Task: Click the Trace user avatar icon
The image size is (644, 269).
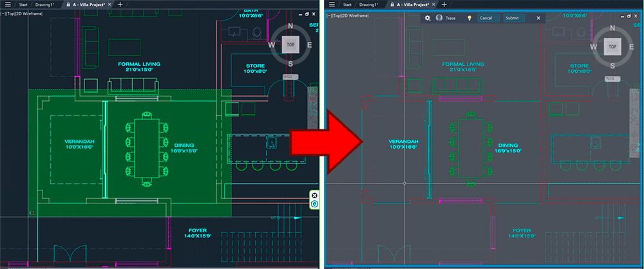Action: tap(439, 18)
